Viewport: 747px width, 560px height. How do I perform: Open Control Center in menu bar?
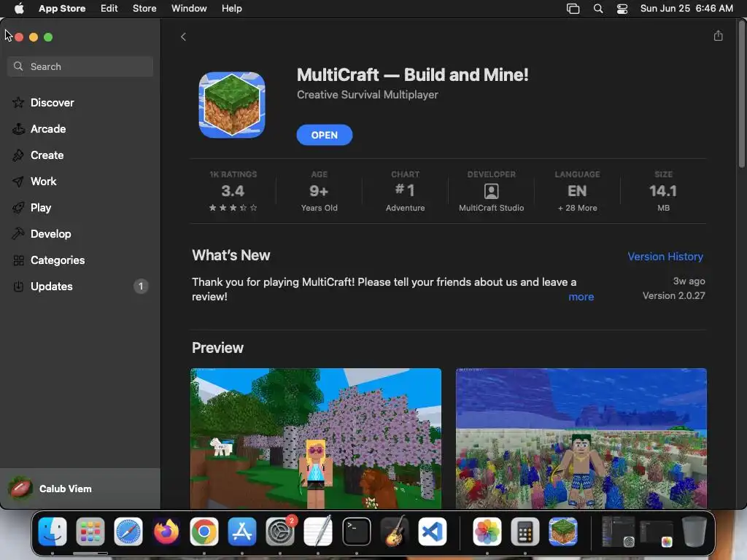coord(622,9)
